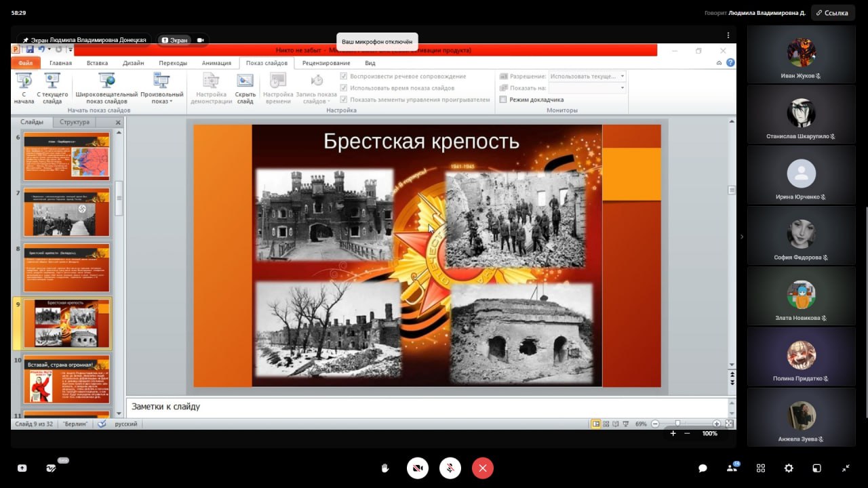The height and width of the screenshot is (488, 868).
Task: Enable 'Режим докладчика' checkbox
Action: [503, 100]
